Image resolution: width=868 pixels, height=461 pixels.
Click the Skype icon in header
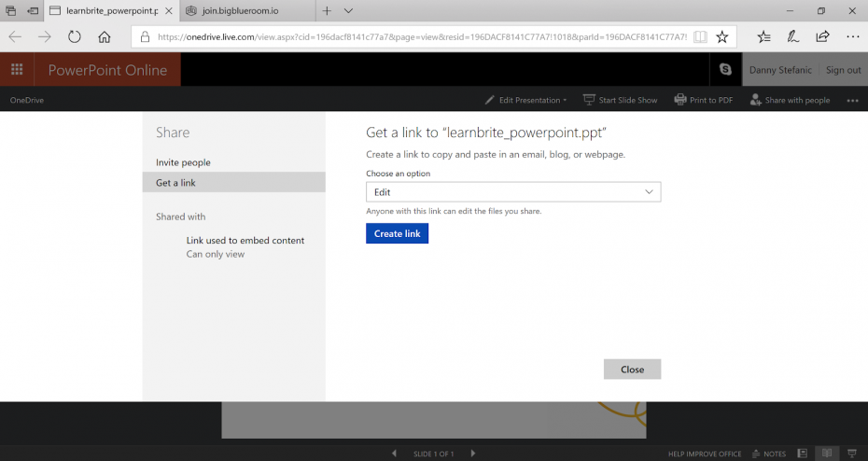(725, 69)
